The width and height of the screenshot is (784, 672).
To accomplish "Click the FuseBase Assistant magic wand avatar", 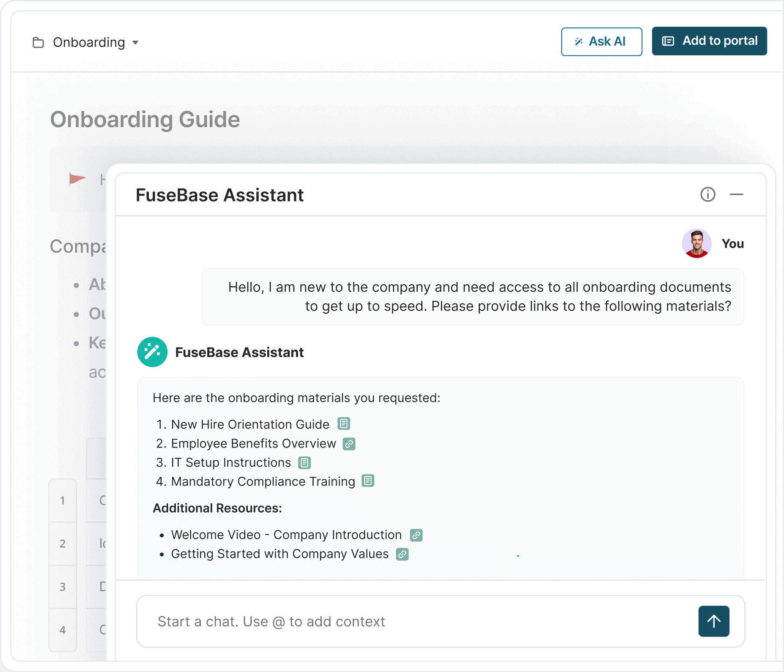I will 152,352.
